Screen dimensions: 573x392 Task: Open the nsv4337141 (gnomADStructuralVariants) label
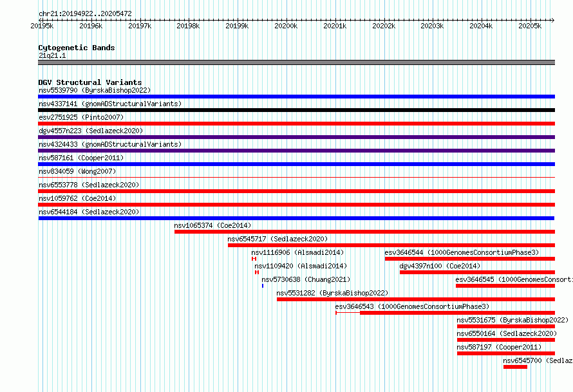pos(110,104)
